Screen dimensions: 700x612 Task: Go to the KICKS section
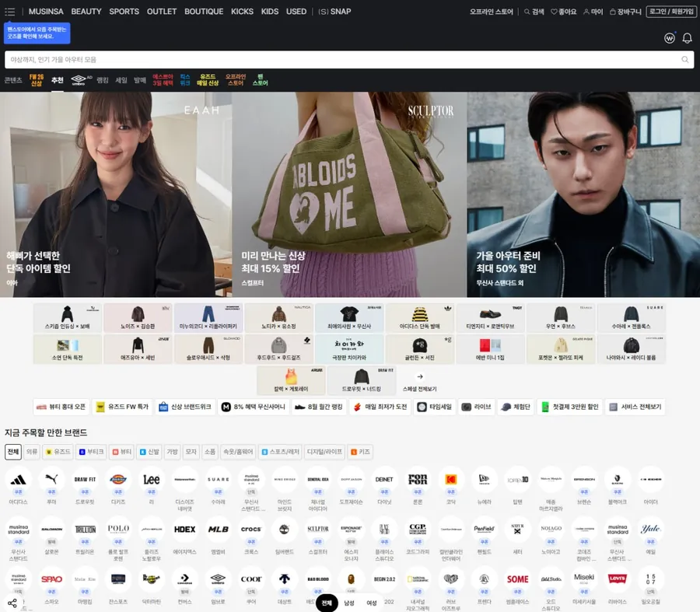(x=242, y=12)
